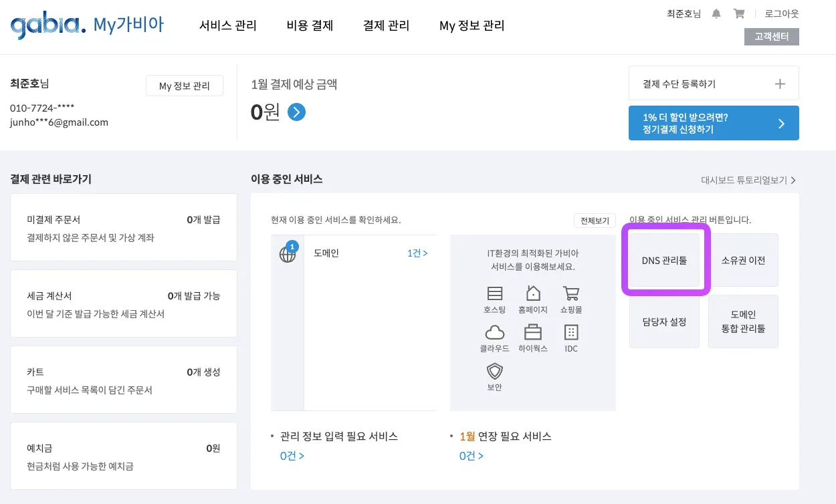Click blue arrow next to 0원
The image size is (836, 504).
click(x=296, y=112)
